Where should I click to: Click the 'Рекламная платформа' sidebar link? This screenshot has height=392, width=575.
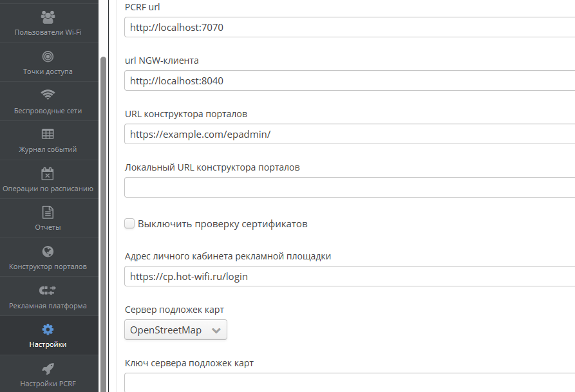pyautogui.click(x=48, y=306)
